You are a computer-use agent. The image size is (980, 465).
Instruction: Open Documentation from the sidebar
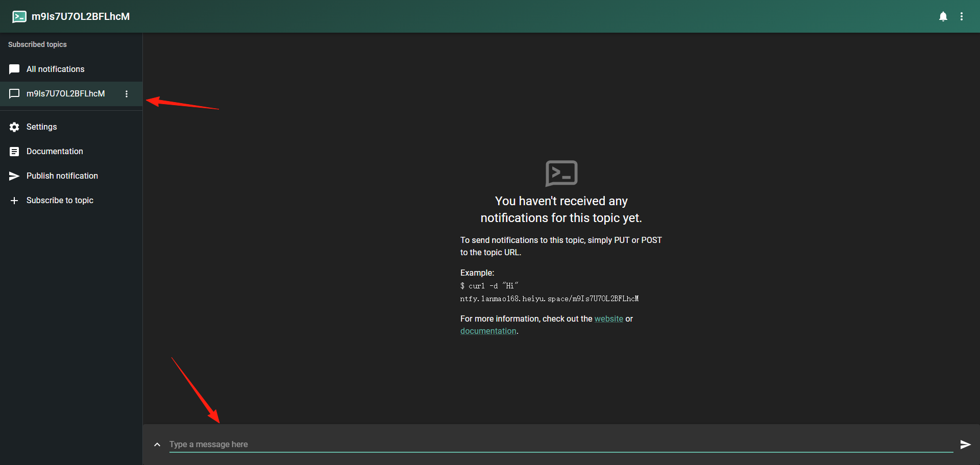point(71,151)
